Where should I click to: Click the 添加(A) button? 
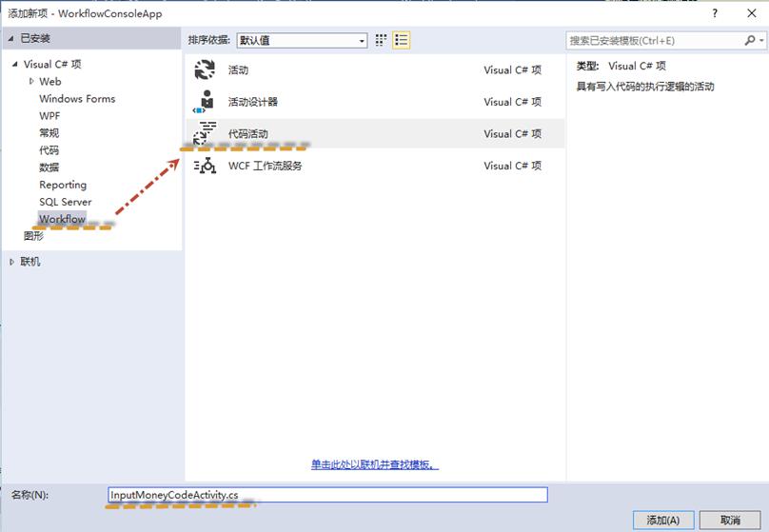click(663, 520)
